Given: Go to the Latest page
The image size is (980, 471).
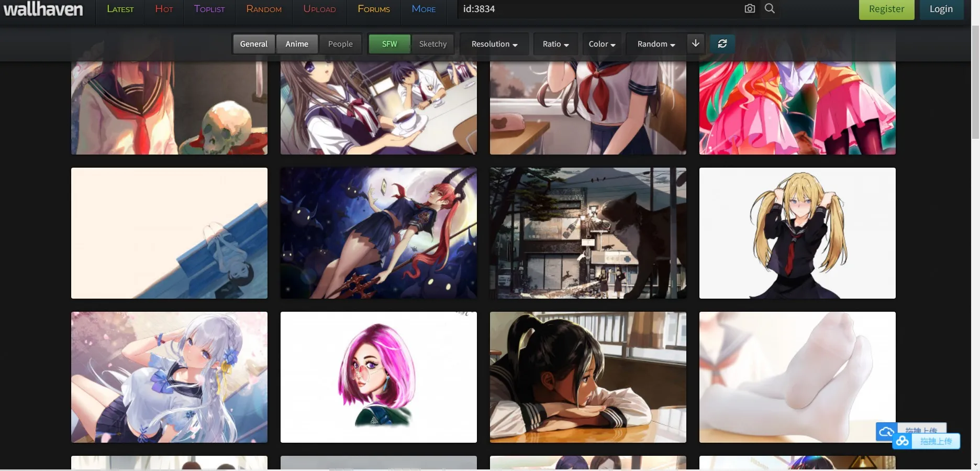Looking at the screenshot, I should click(120, 9).
